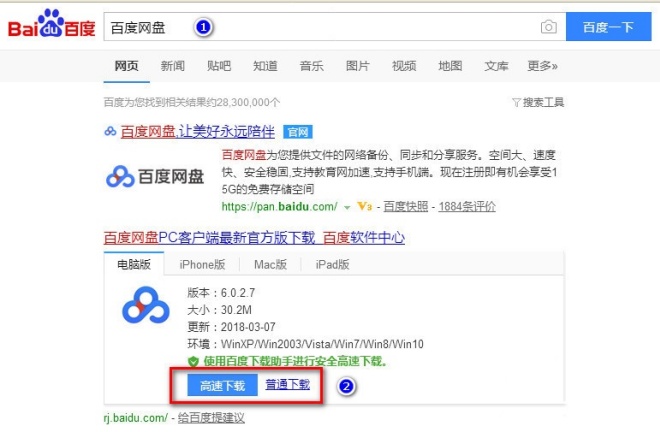This screenshot has height=432, width=660.
Task: Click the 百度一下 search button
Action: point(609,27)
